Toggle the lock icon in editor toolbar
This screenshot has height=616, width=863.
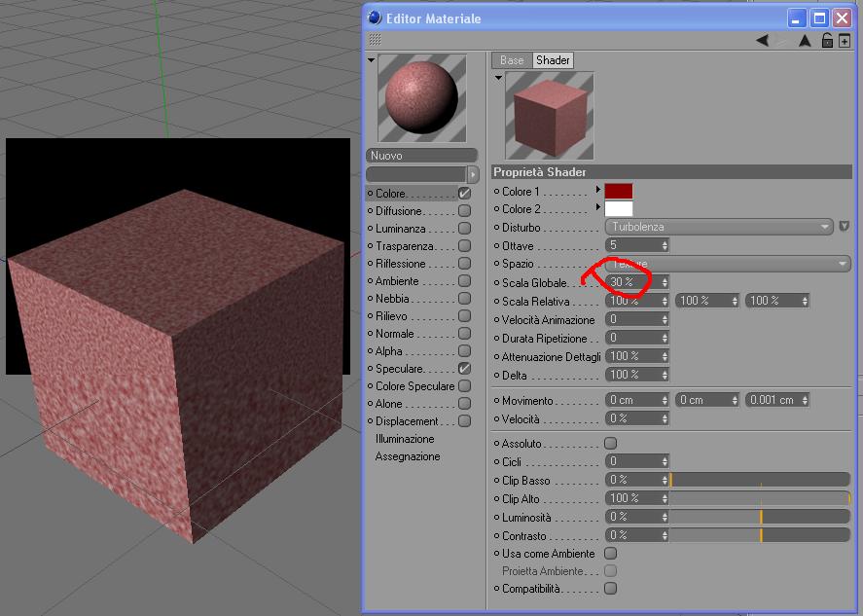click(827, 40)
